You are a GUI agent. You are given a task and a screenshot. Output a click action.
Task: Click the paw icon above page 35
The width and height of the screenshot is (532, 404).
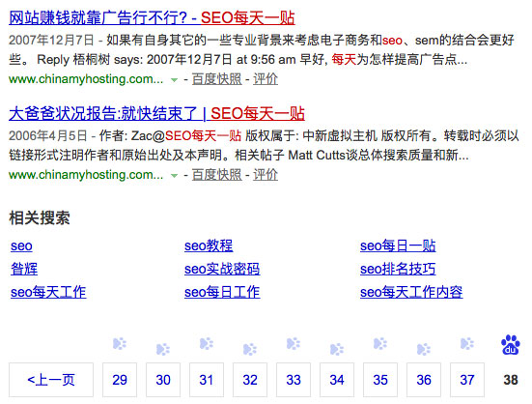(380, 343)
